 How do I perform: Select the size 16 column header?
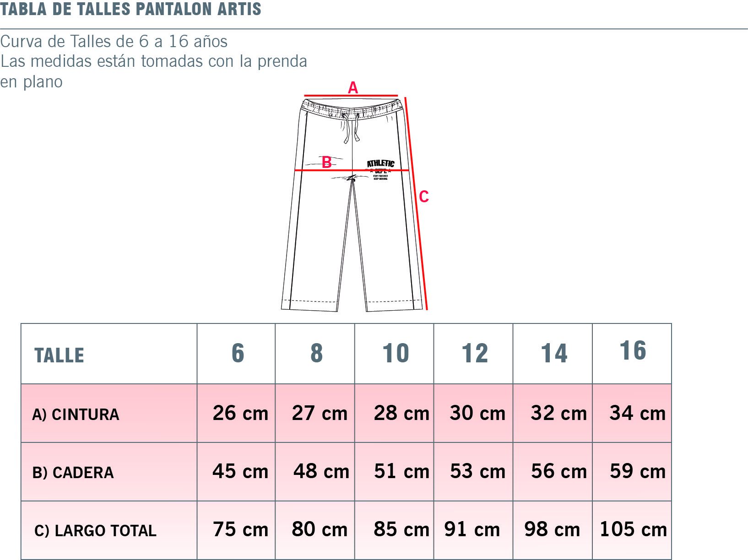click(x=632, y=354)
